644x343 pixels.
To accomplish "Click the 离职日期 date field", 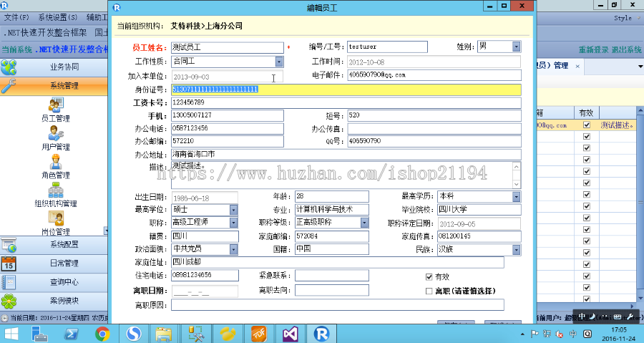I will coord(205,291).
